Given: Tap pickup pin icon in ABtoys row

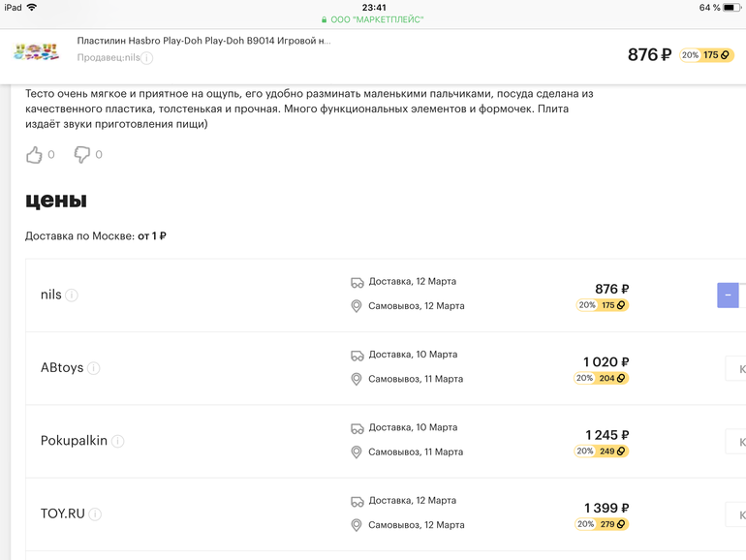Looking at the screenshot, I should click(x=357, y=379).
